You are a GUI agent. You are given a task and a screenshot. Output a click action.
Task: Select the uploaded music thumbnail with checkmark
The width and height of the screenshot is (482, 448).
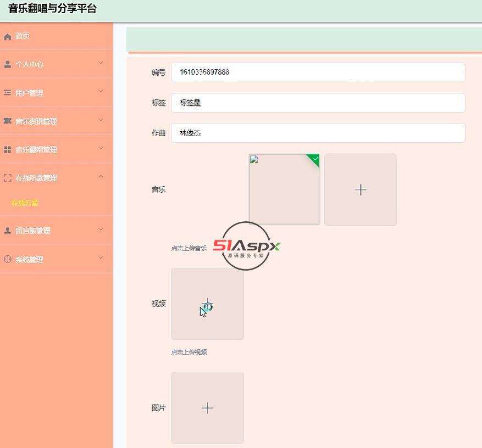[284, 189]
